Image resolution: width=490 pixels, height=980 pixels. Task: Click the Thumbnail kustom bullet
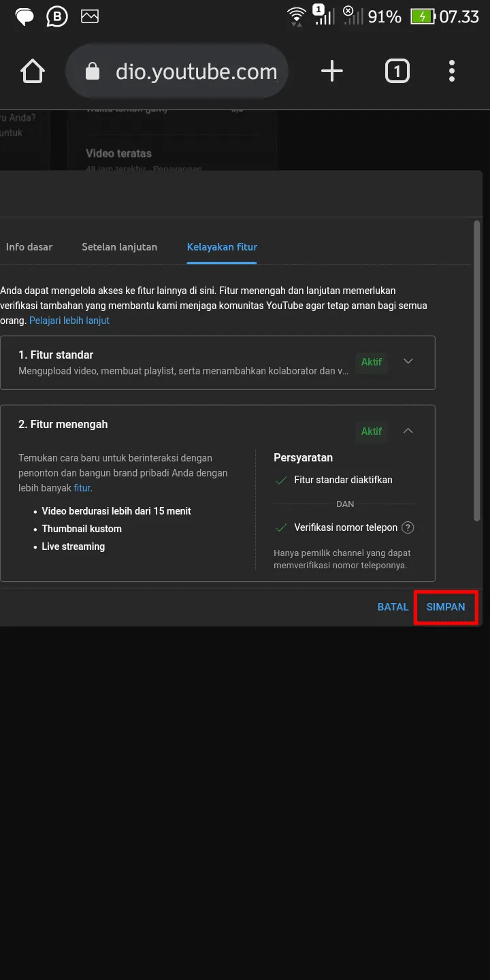pyautogui.click(x=82, y=529)
